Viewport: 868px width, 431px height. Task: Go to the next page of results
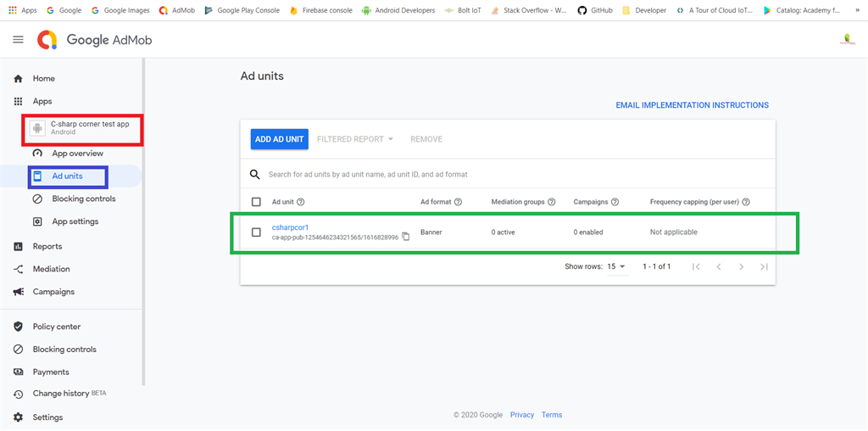click(x=741, y=267)
